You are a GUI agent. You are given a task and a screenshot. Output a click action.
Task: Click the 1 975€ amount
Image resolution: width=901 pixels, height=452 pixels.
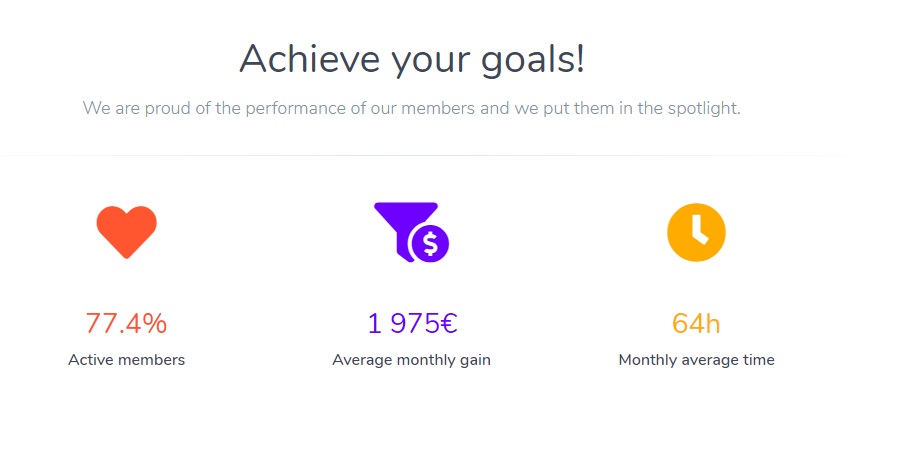pos(413,323)
